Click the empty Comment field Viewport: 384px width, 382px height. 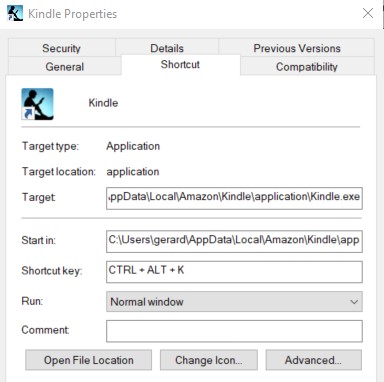(234, 331)
